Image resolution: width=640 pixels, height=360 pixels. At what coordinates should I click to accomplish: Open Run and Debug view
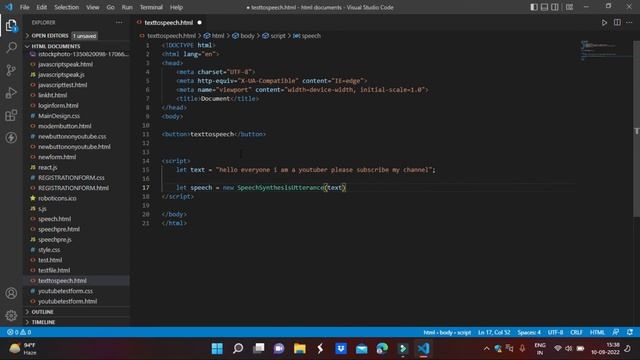[11, 93]
